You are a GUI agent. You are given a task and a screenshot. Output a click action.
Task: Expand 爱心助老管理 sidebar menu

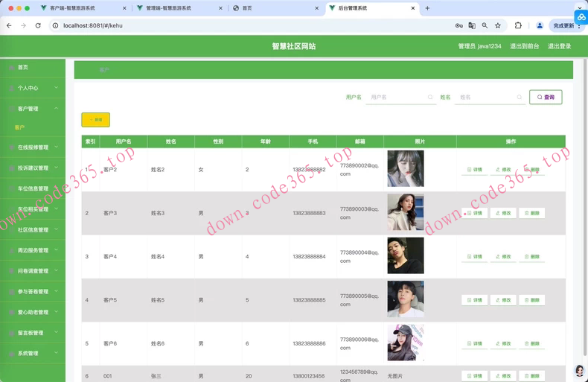pyautogui.click(x=33, y=312)
